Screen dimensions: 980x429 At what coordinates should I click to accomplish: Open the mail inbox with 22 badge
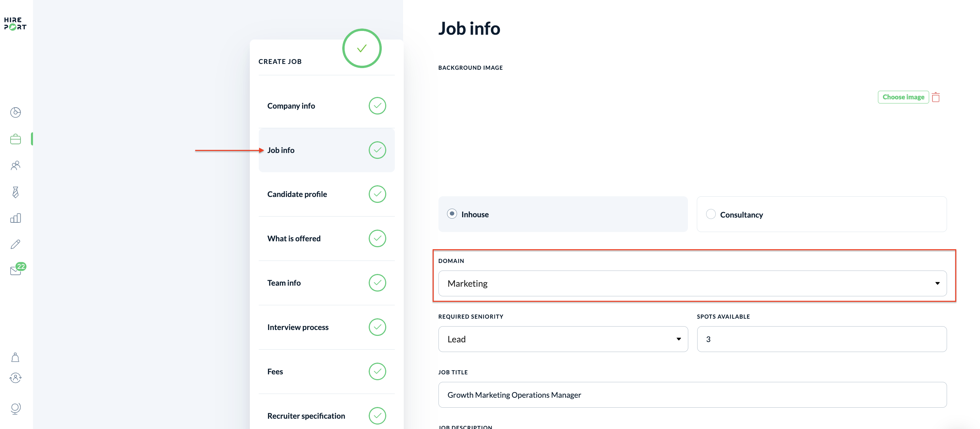coord(18,269)
